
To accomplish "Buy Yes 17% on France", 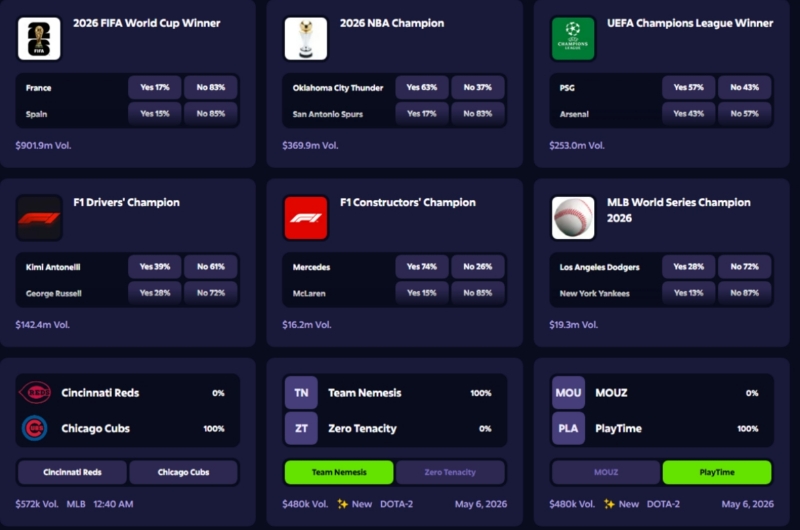I will coord(155,87).
